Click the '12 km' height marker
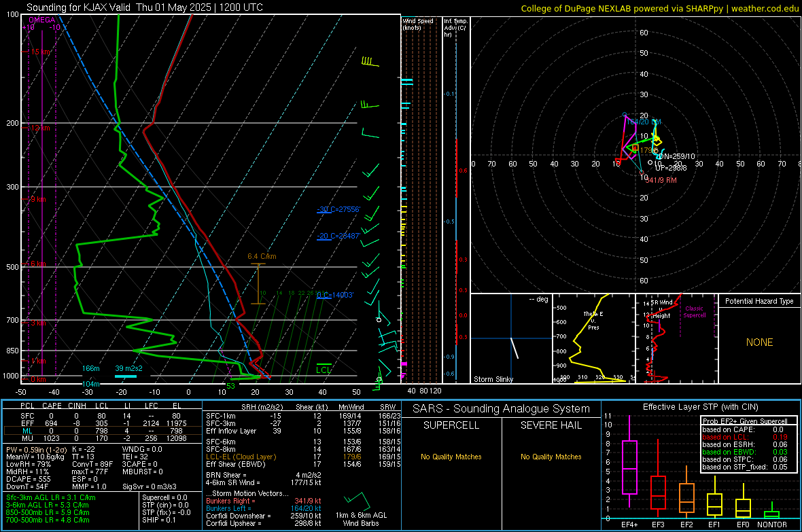The image size is (802, 532). [x=40, y=128]
